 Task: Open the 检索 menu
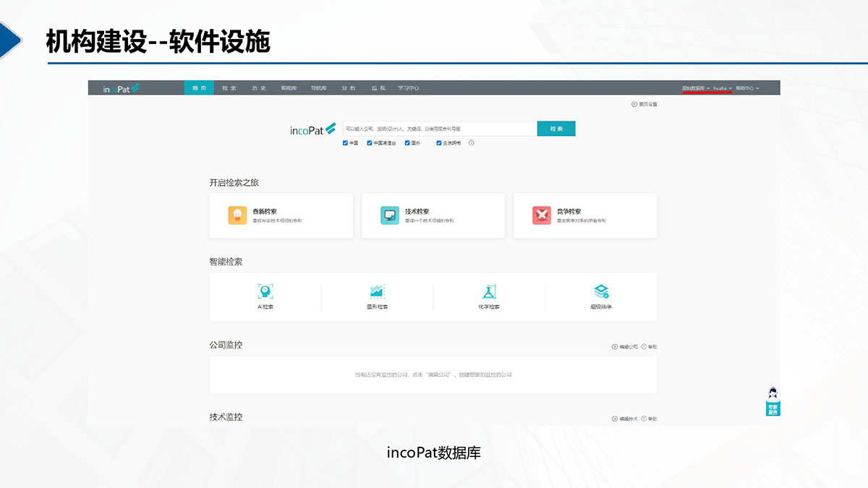tap(229, 88)
